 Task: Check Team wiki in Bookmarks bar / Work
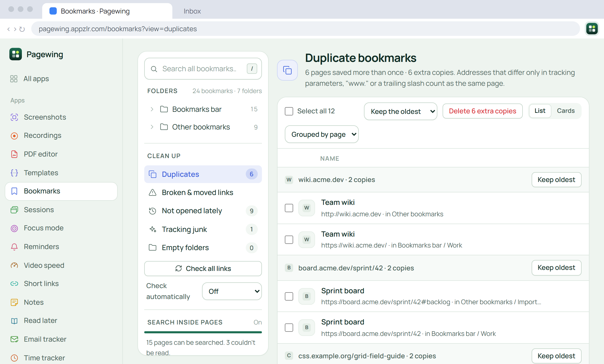[x=289, y=240]
